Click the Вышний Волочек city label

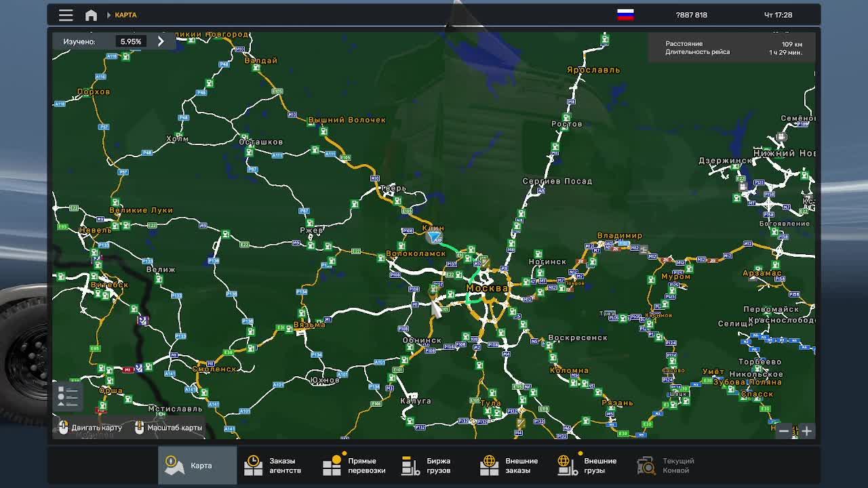(347, 120)
